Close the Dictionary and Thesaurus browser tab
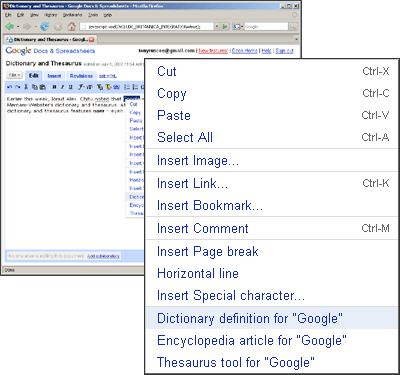 [x=92, y=40]
